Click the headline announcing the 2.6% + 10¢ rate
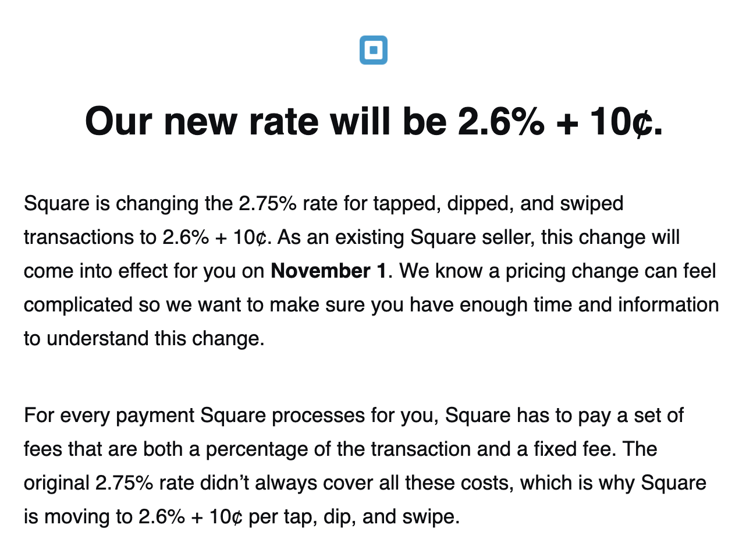The height and width of the screenshot is (560, 746). (374, 121)
